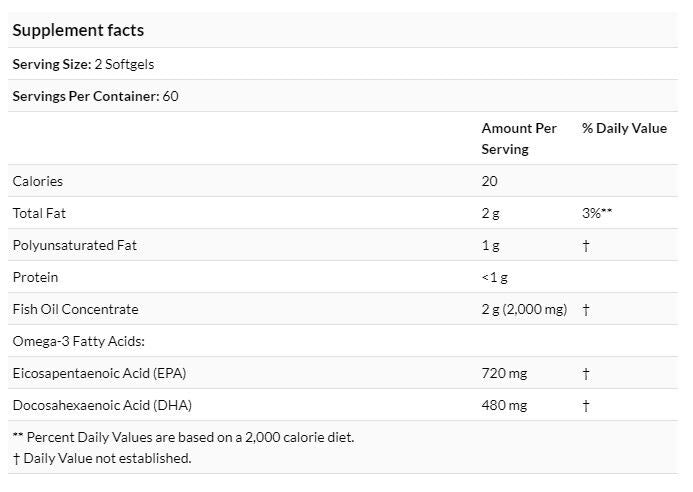
Task: Select the Protein row label
Action: tap(35, 277)
